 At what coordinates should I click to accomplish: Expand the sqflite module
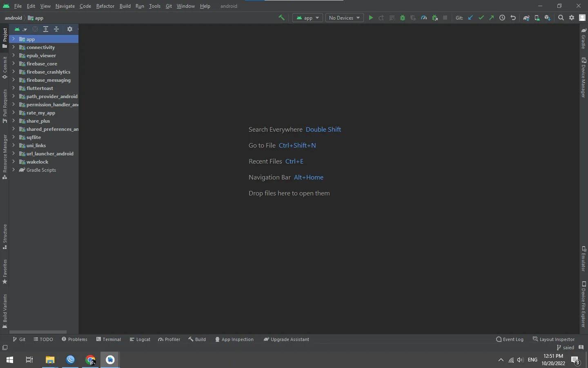[x=13, y=137]
